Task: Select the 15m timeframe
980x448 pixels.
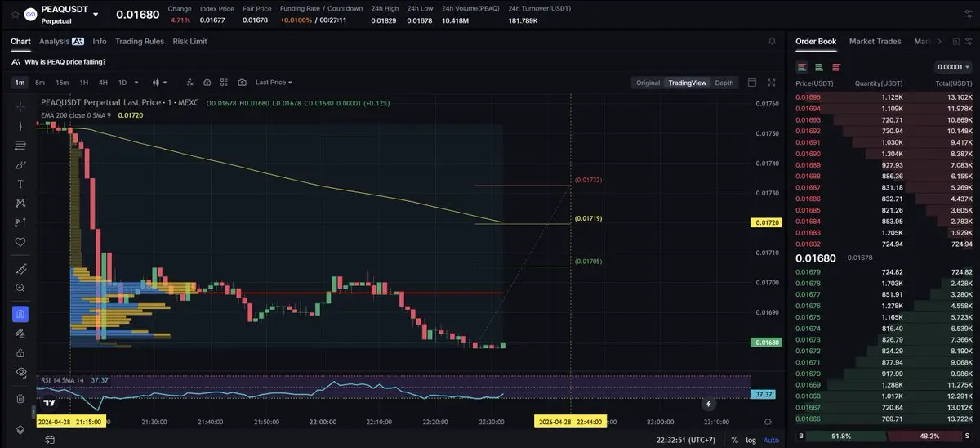Action: pos(62,83)
